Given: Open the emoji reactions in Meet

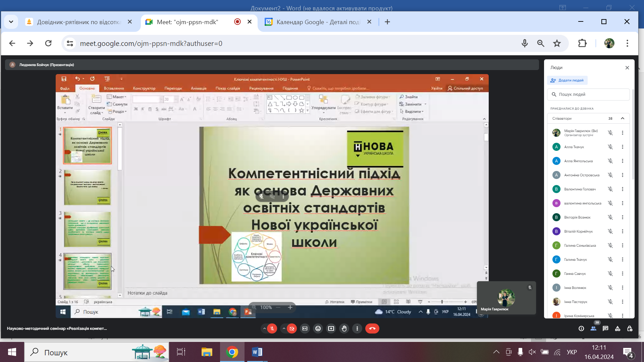Looking at the screenshot, I should [x=318, y=328].
